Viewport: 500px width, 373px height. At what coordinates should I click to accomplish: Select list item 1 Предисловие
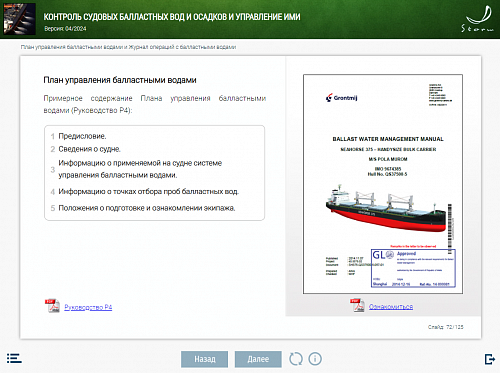pyautogui.click(x=82, y=136)
